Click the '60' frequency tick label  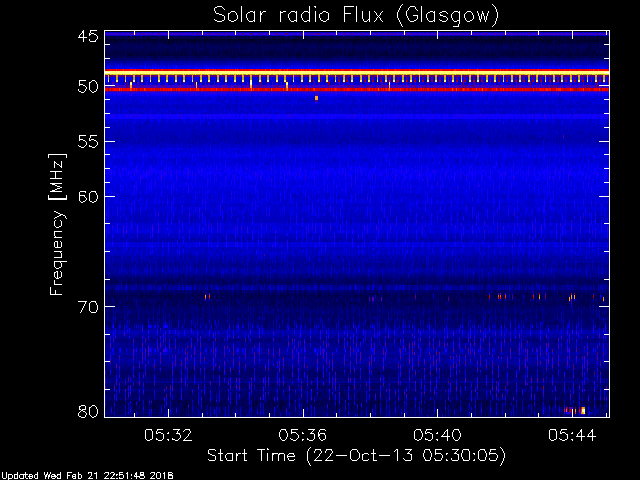(x=88, y=196)
